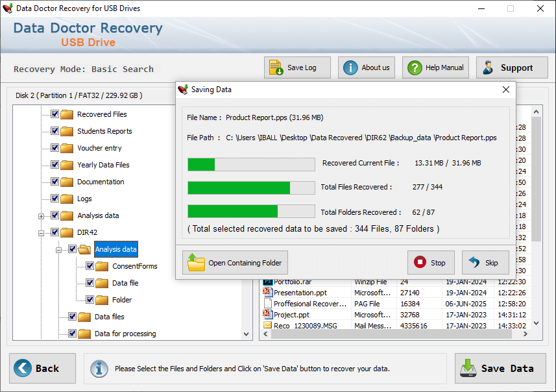Click the 4335616 size cell
556x392 pixels.
pos(413,325)
